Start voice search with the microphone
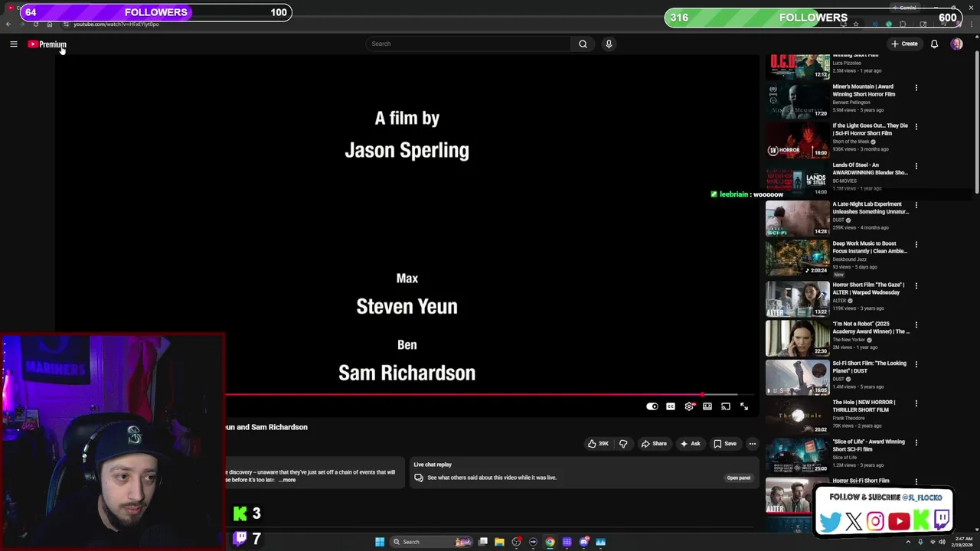Image resolution: width=980 pixels, height=551 pixels. 609,44
